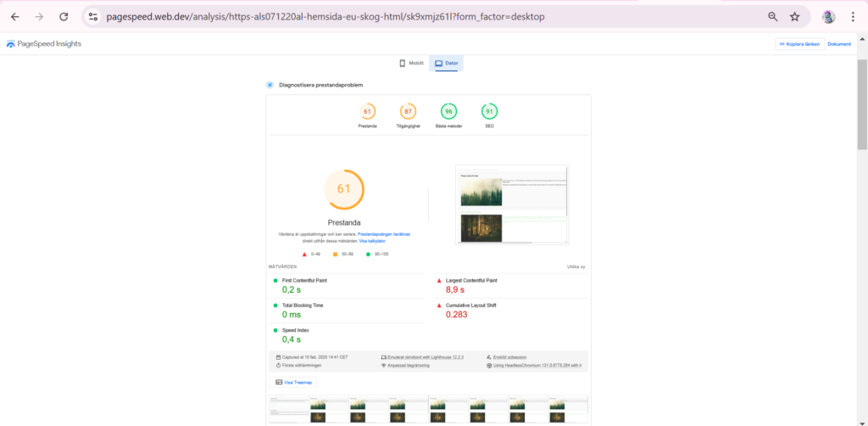Bookmark this page with the star icon
868x426 pixels.
(x=795, y=17)
